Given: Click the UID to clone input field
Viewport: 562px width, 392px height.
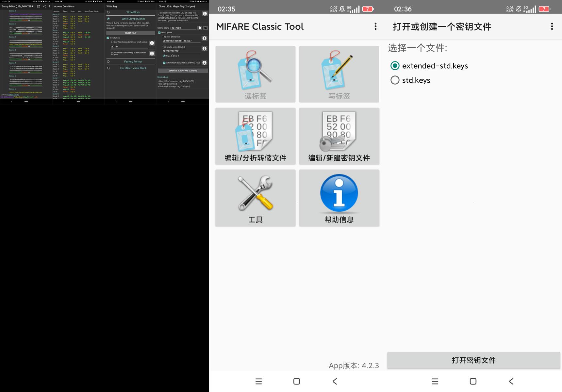Looking at the screenshot, I should tap(183, 28).
